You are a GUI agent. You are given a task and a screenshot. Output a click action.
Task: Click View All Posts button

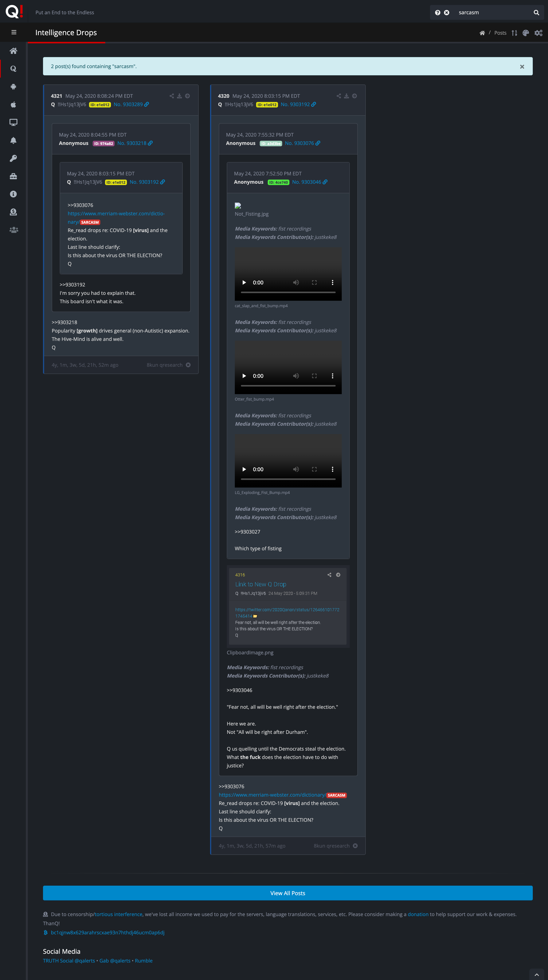coord(288,893)
